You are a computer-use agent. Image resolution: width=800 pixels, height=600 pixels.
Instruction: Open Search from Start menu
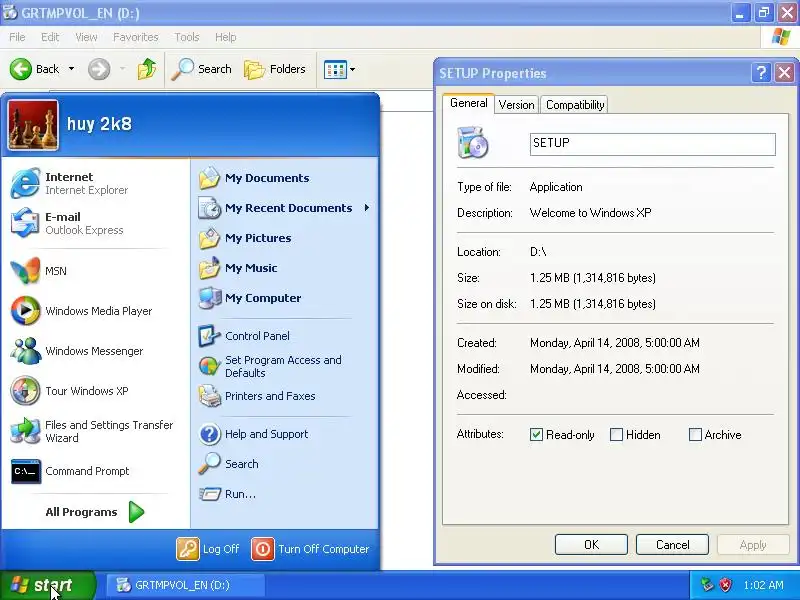[x=228, y=464]
